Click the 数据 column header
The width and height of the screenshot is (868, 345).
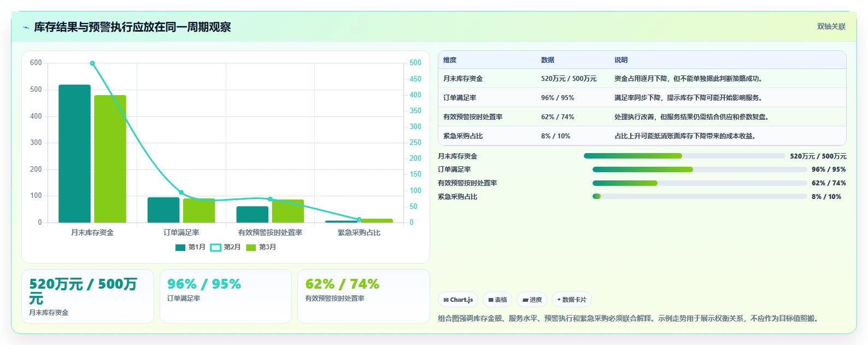coord(548,60)
